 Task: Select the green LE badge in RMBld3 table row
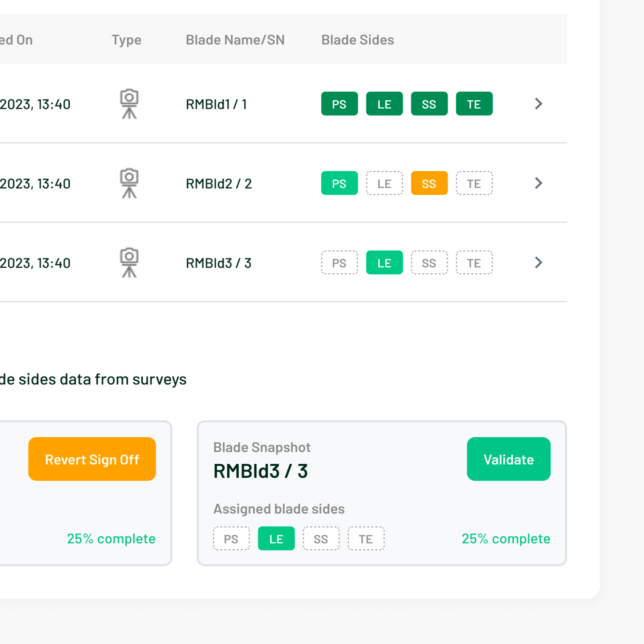pos(384,263)
